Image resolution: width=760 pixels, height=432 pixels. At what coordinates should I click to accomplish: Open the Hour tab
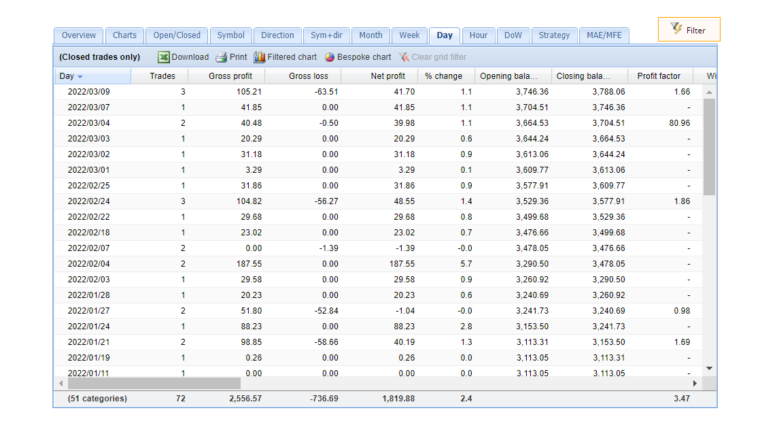(x=478, y=35)
